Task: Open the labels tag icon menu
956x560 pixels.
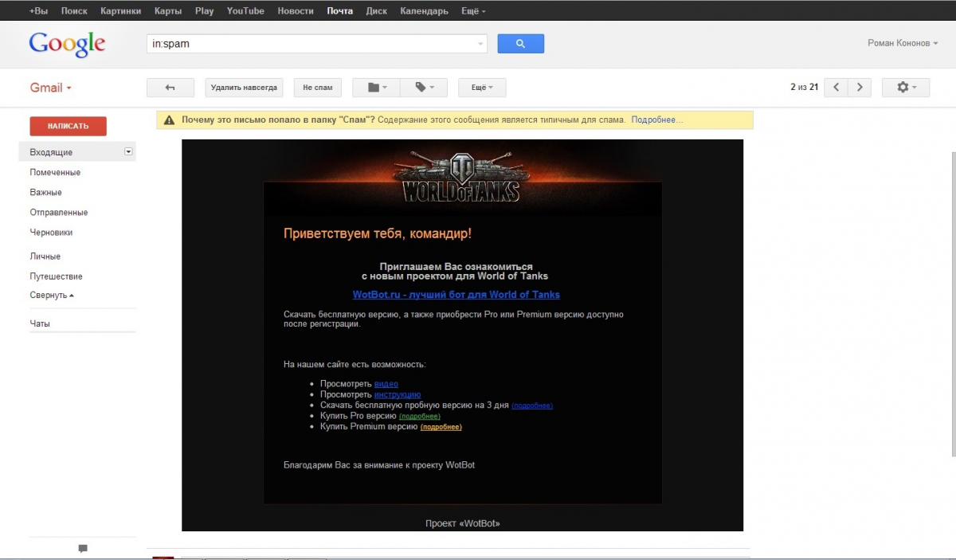Action: [424, 88]
